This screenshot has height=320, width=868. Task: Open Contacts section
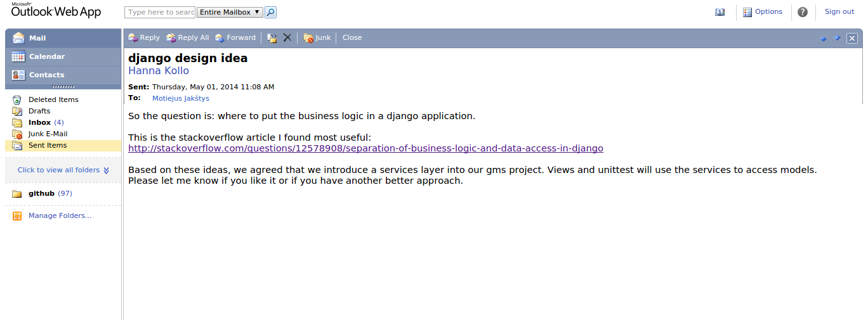click(x=63, y=75)
